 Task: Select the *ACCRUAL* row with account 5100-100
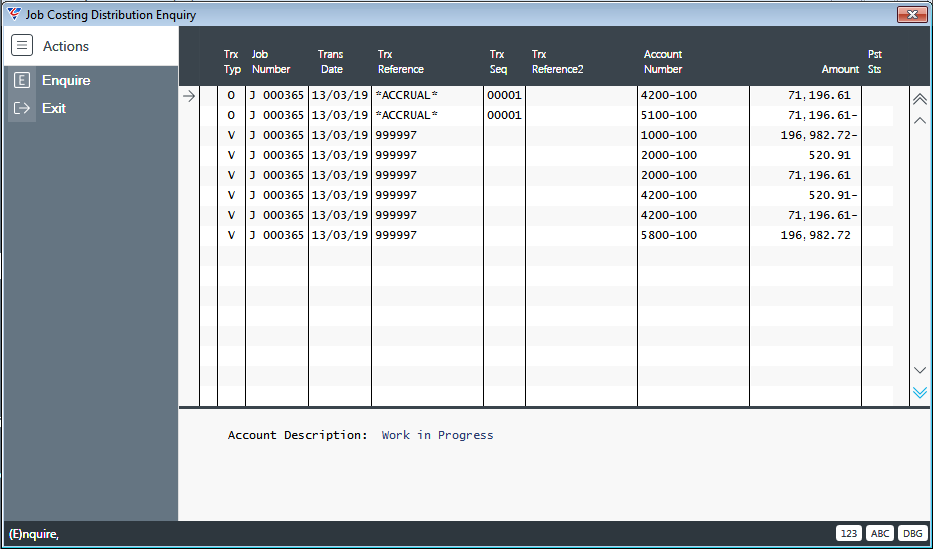(546, 116)
